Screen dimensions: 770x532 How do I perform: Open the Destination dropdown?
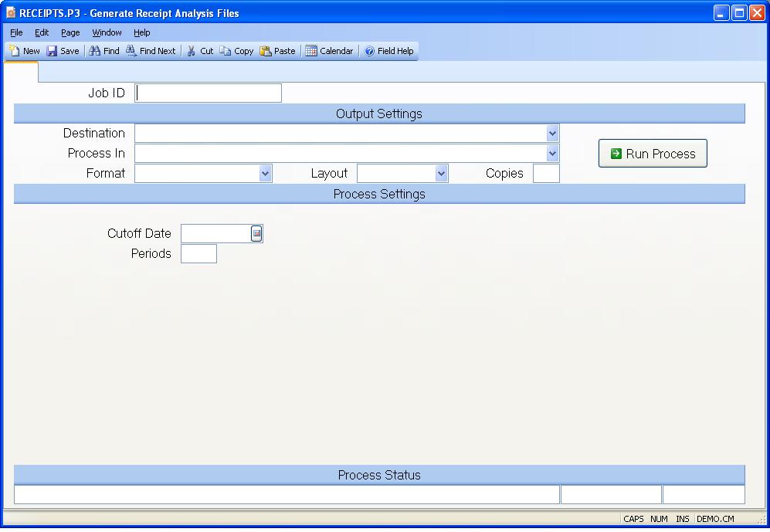(x=551, y=133)
